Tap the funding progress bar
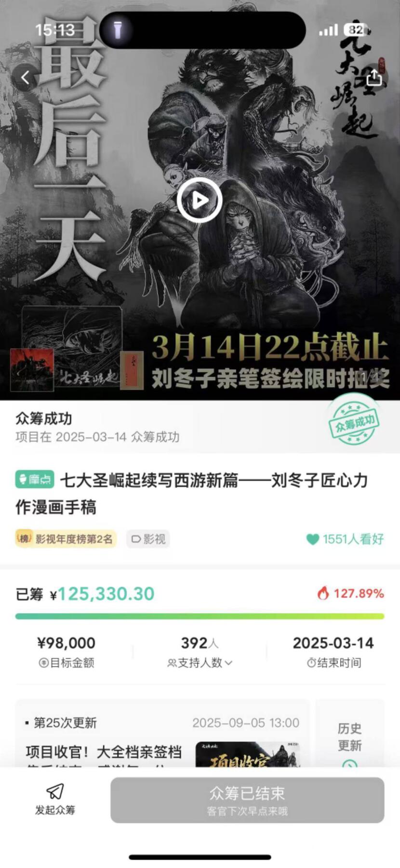This screenshot has width=400, height=868. pyautogui.click(x=200, y=616)
